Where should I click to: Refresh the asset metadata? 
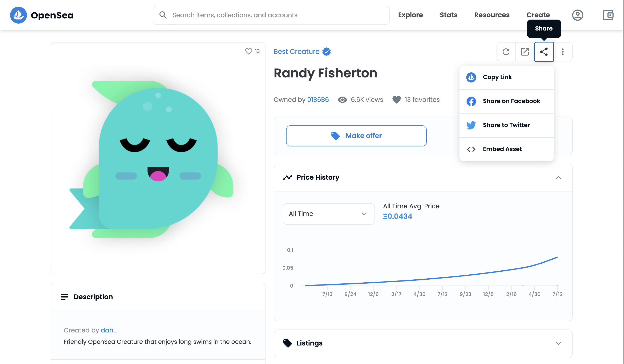pos(506,52)
